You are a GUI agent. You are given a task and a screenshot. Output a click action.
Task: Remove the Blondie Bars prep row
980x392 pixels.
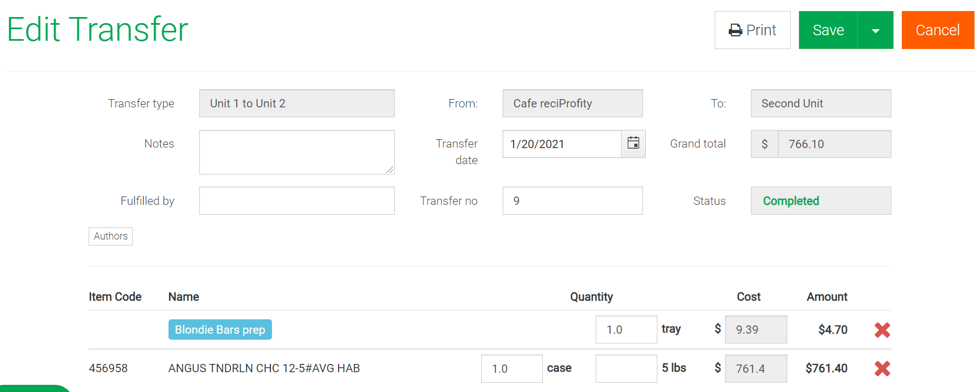click(882, 330)
